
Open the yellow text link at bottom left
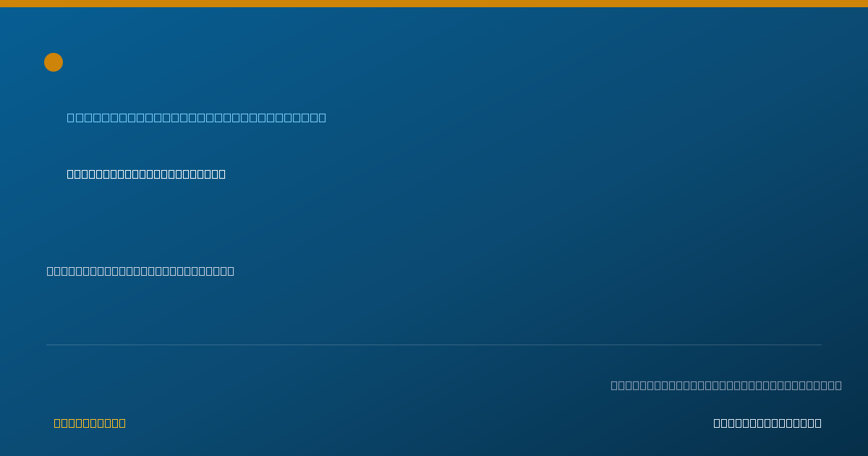tap(90, 423)
